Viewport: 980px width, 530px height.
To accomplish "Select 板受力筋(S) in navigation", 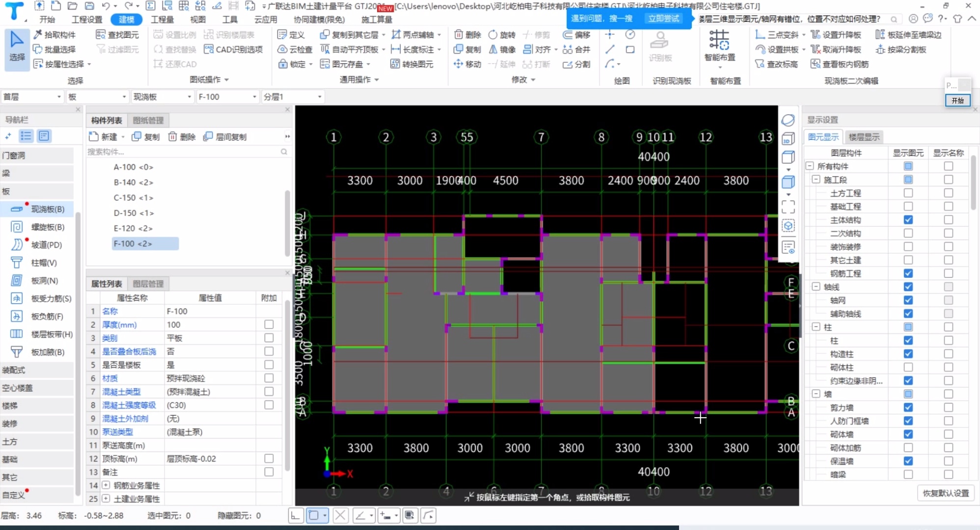I will coord(42,298).
